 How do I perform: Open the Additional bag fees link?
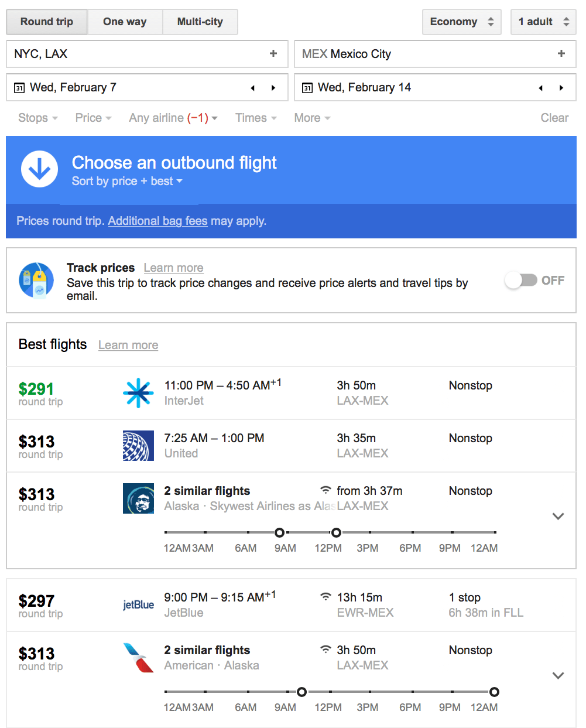tap(157, 221)
